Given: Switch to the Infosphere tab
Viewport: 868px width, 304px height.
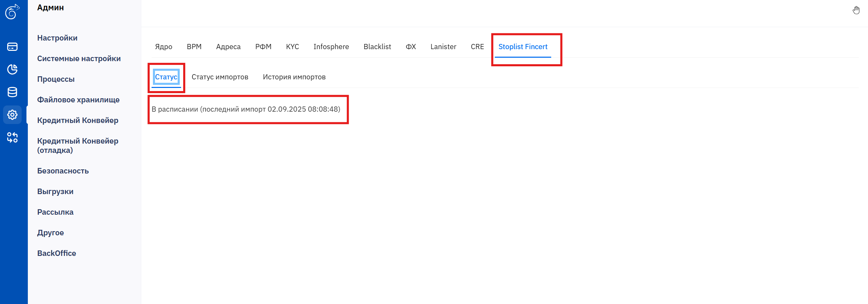Looking at the screenshot, I should [331, 47].
